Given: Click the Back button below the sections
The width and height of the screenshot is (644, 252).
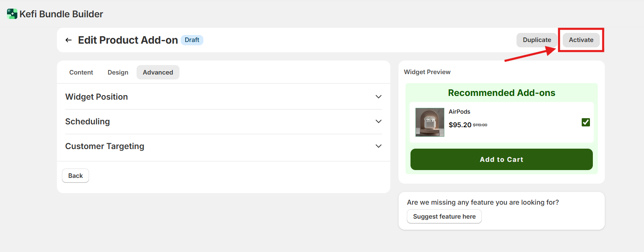Looking at the screenshot, I should pyautogui.click(x=75, y=176).
